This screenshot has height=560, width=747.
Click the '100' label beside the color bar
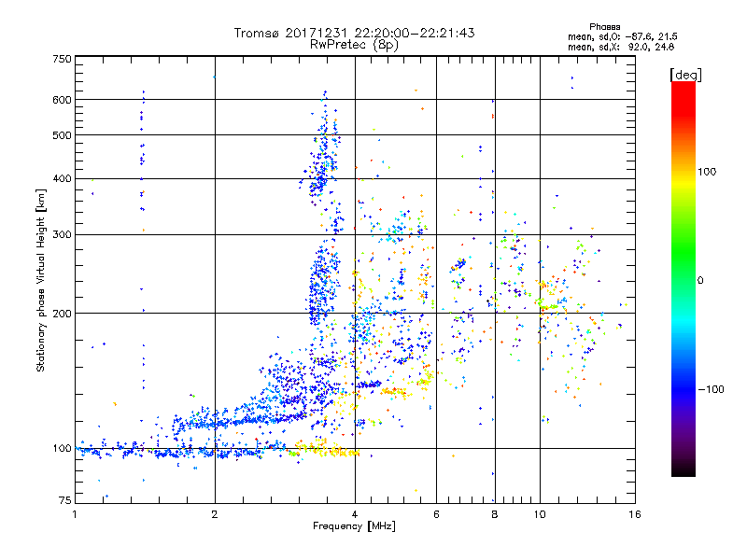click(x=707, y=172)
